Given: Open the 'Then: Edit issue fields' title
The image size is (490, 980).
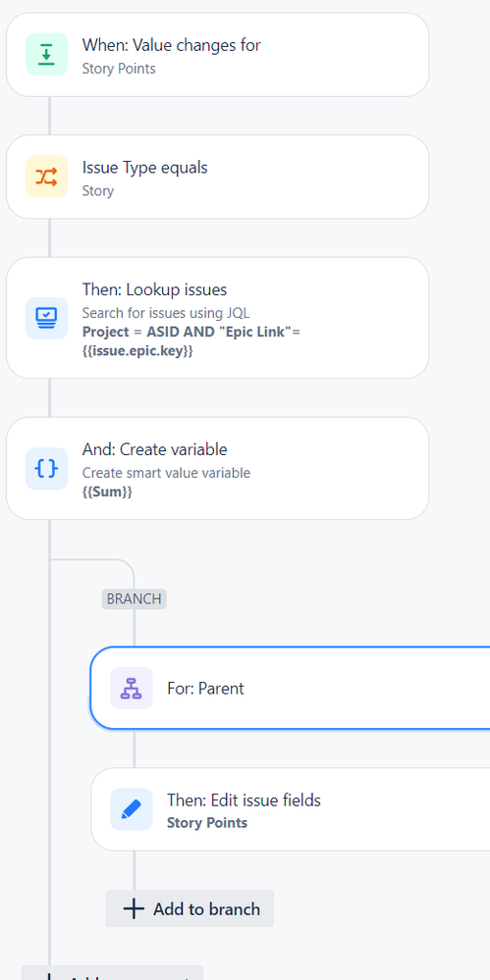Looking at the screenshot, I should (244, 800).
